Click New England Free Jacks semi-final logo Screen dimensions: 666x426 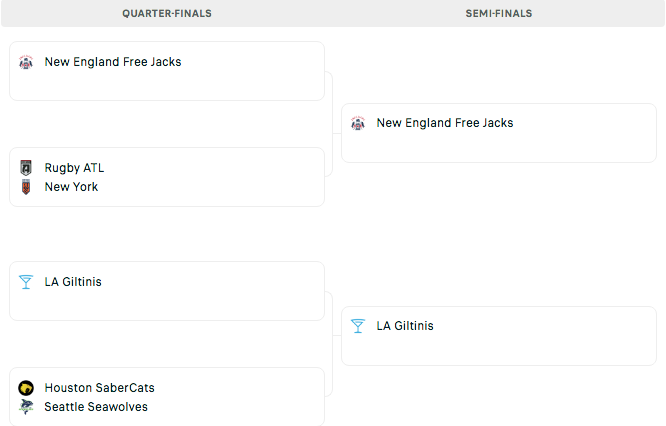tap(358, 123)
